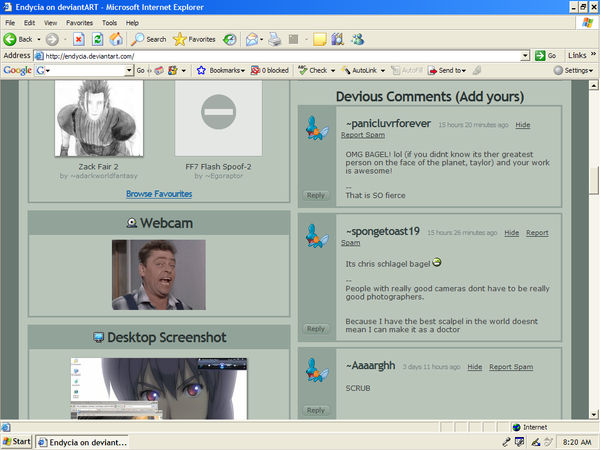Image resolution: width=600 pixels, height=450 pixels.
Task: Select the Endycia on deviant... taskbar button
Action: coord(82,442)
